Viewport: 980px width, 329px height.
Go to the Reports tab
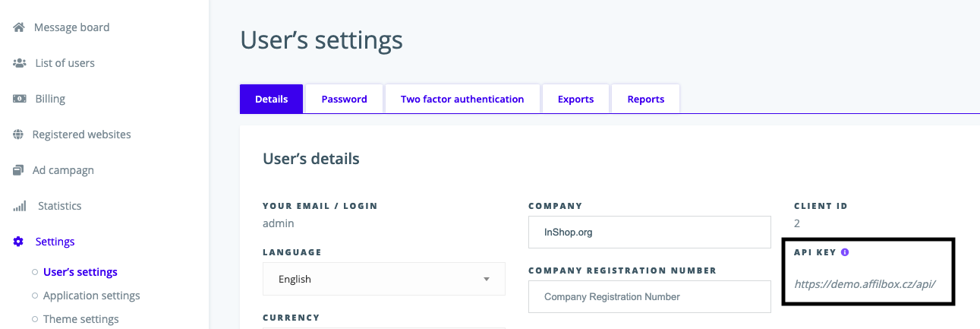pyautogui.click(x=645, y=99)
